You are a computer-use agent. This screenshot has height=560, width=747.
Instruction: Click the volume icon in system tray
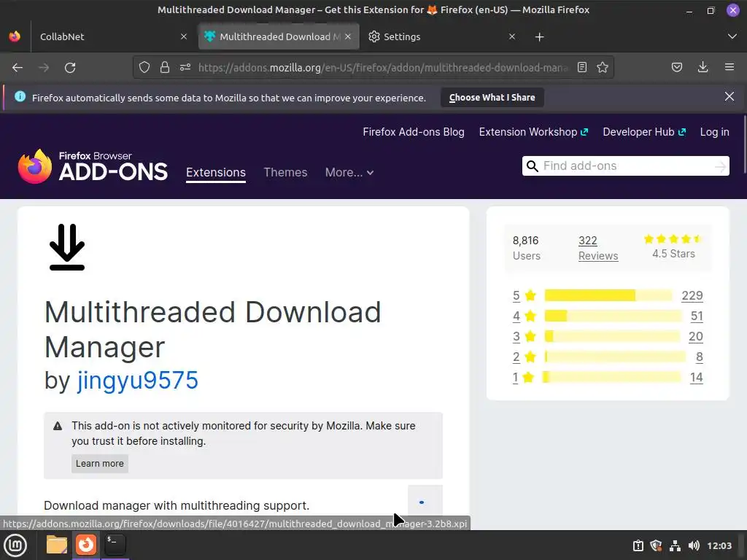click(x=694, y=545)
